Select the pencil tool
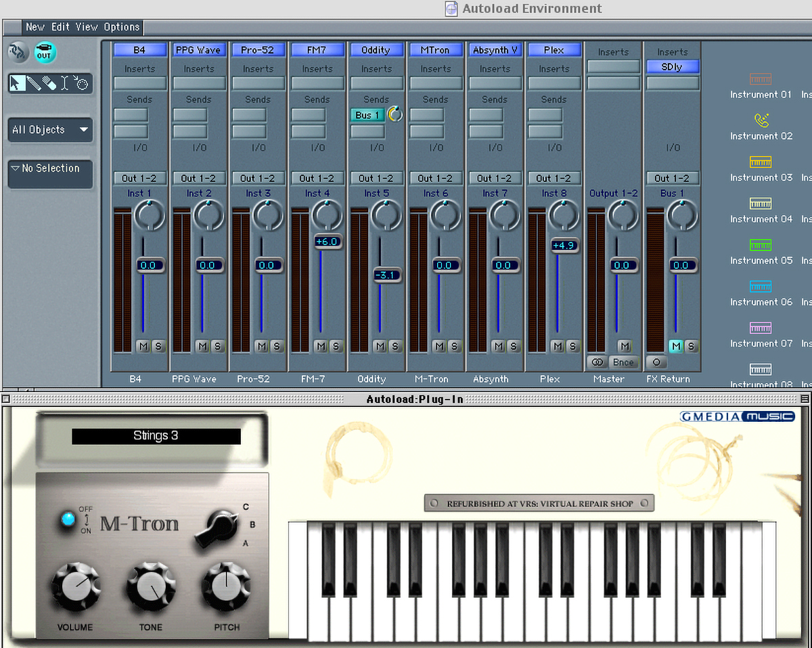 coord(34,83)
